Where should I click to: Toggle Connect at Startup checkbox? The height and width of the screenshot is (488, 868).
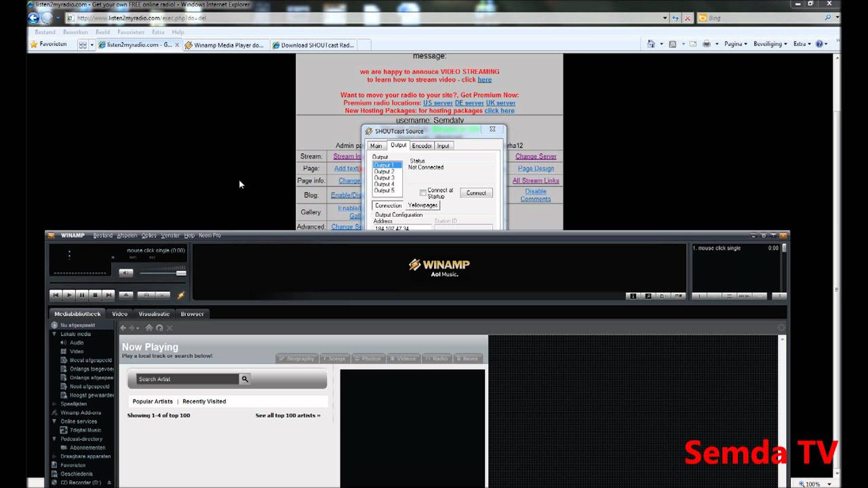[x=422, y=193]
